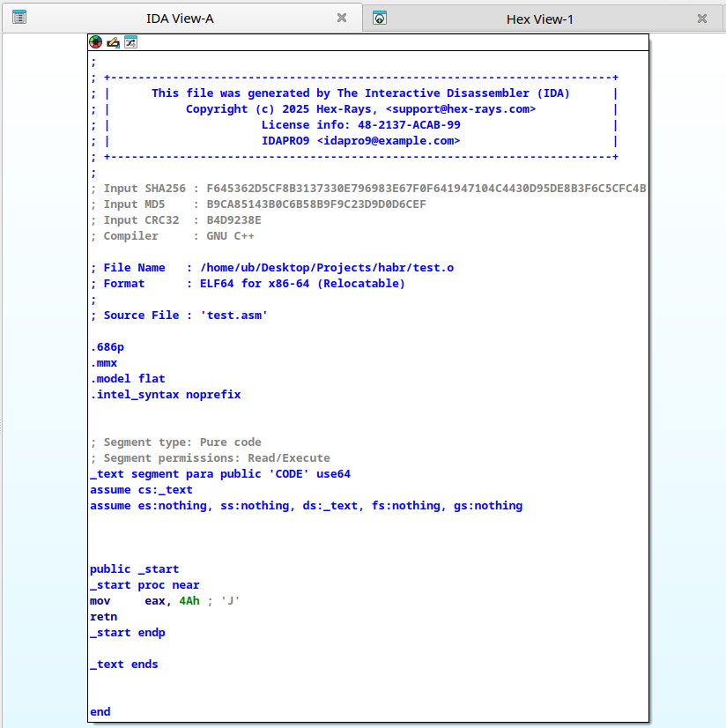Screen dimensions: 726x728
Task: Select the 'mov eax, 4Ah' instruction line
Action: coord(165,601)
